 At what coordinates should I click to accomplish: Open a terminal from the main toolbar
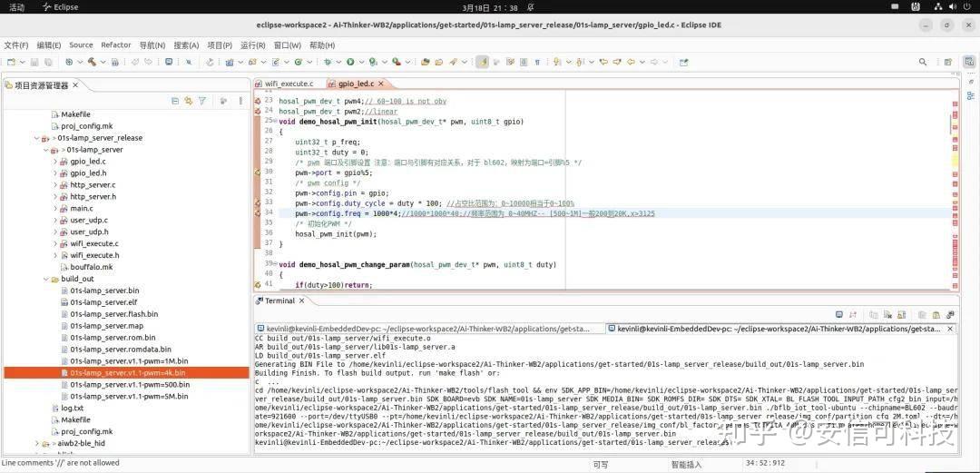pyautogui.click(x=169, y=62)
